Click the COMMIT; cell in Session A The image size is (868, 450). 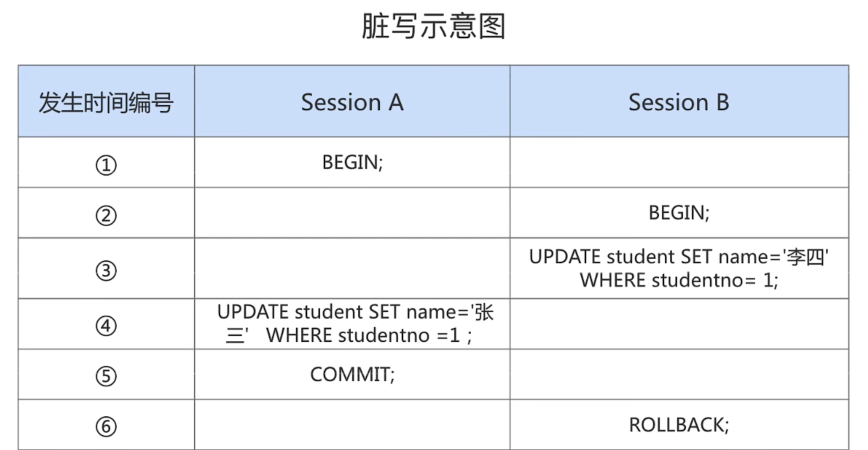(352, 374)
